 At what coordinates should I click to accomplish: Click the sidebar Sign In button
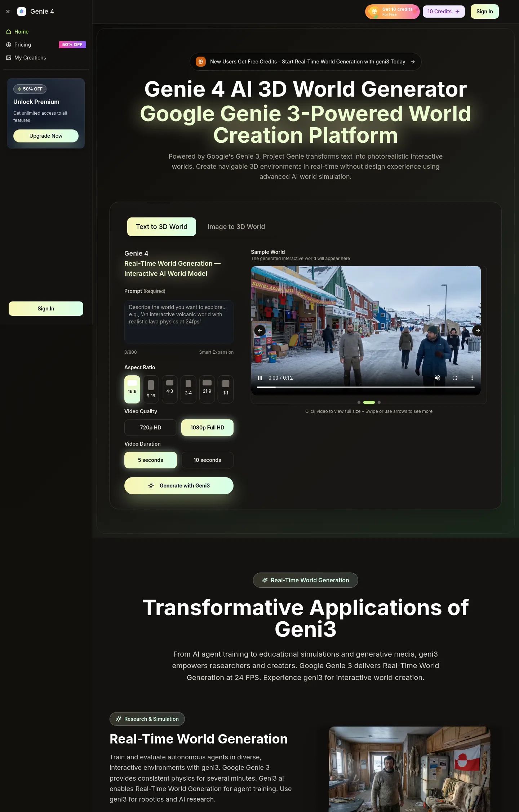(x=46, y=309)
